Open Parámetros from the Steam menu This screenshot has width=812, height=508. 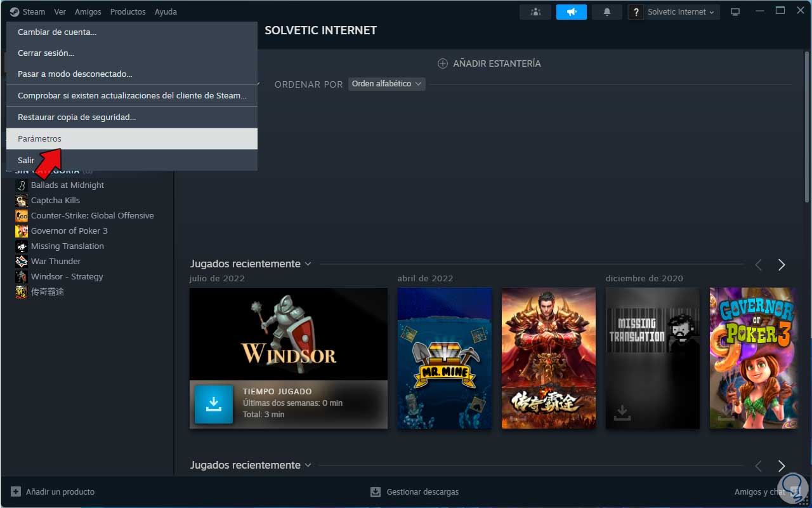point(132,138)
